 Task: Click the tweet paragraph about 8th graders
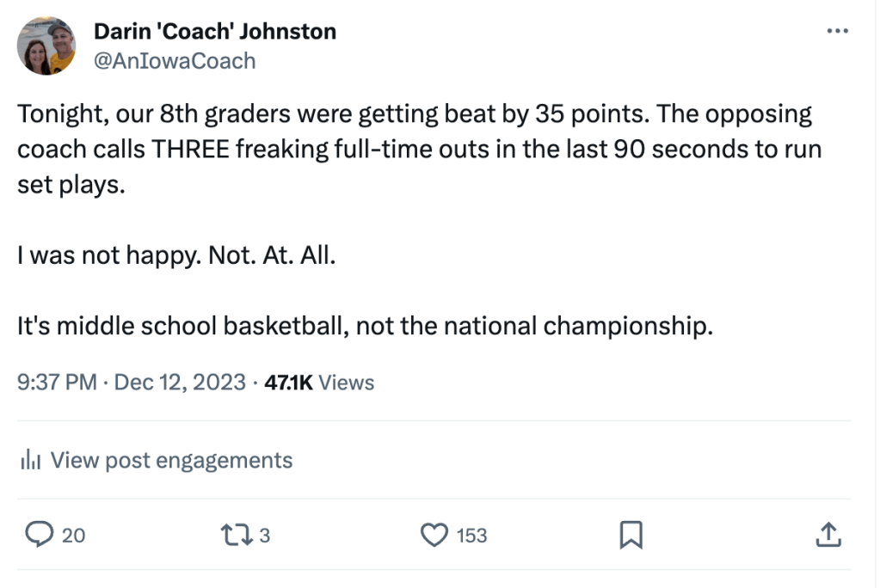click(413, 150)
